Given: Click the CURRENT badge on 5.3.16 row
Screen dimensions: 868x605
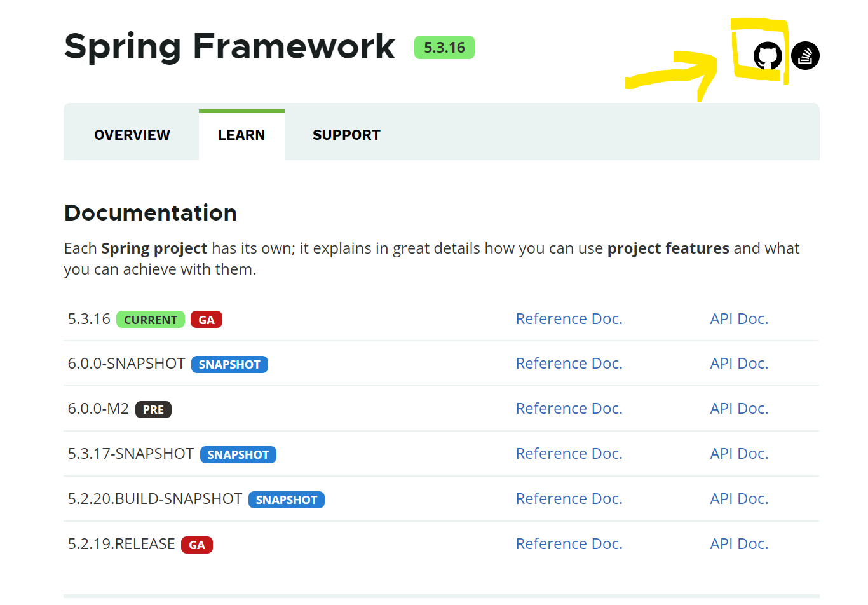Looking at the screenshot, I should [x=151, y=320].
